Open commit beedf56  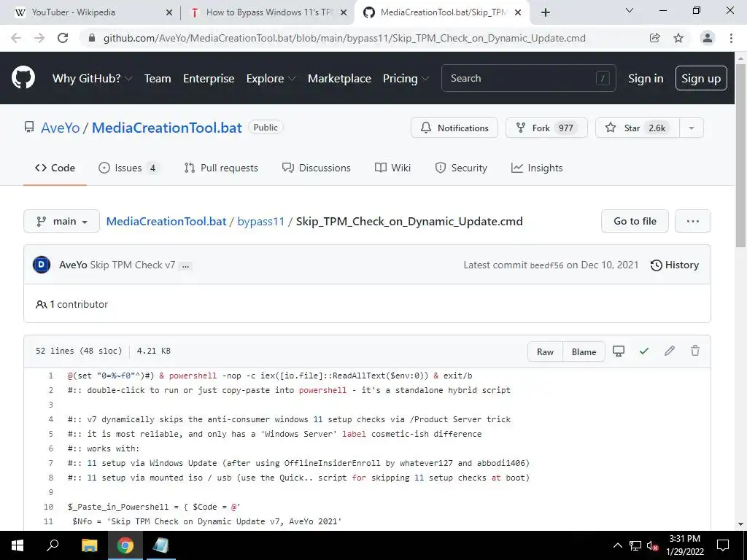click(x=546, y=265)
